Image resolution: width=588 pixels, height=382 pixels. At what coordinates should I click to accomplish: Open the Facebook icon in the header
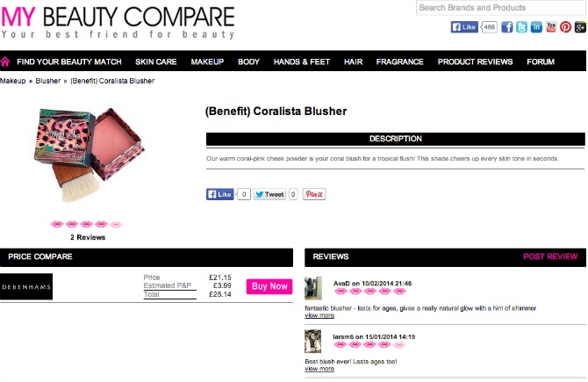pyautogui.click(x=506, y=27)
